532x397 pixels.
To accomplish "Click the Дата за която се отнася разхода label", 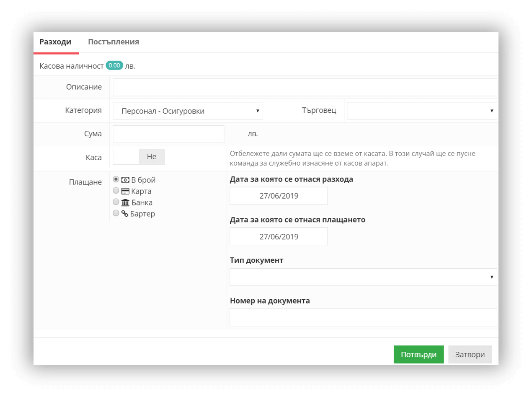I will [x=292, y=179].
